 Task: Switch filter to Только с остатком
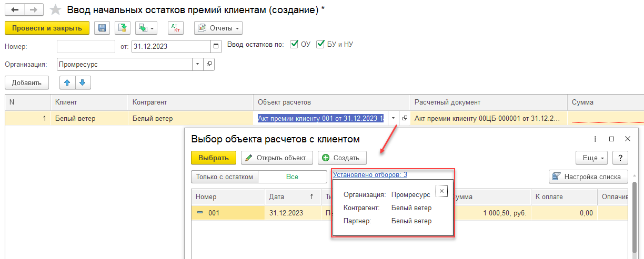[x=225, y=177]
